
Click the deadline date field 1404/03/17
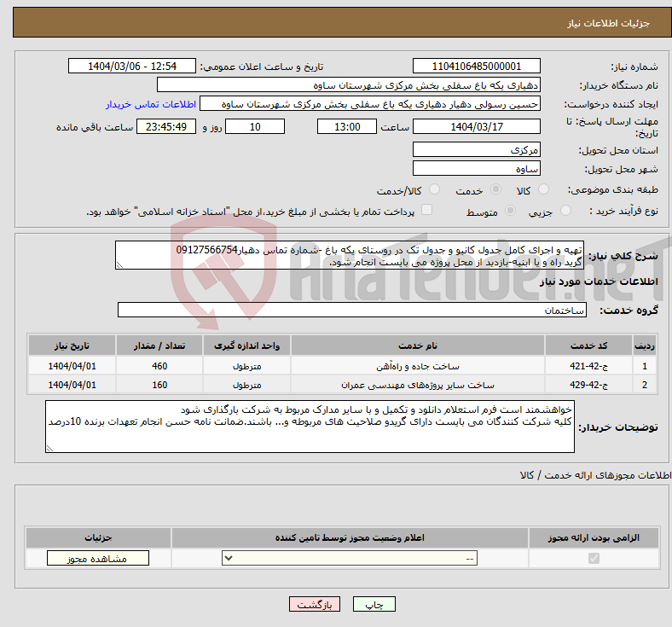coord(476,126)
